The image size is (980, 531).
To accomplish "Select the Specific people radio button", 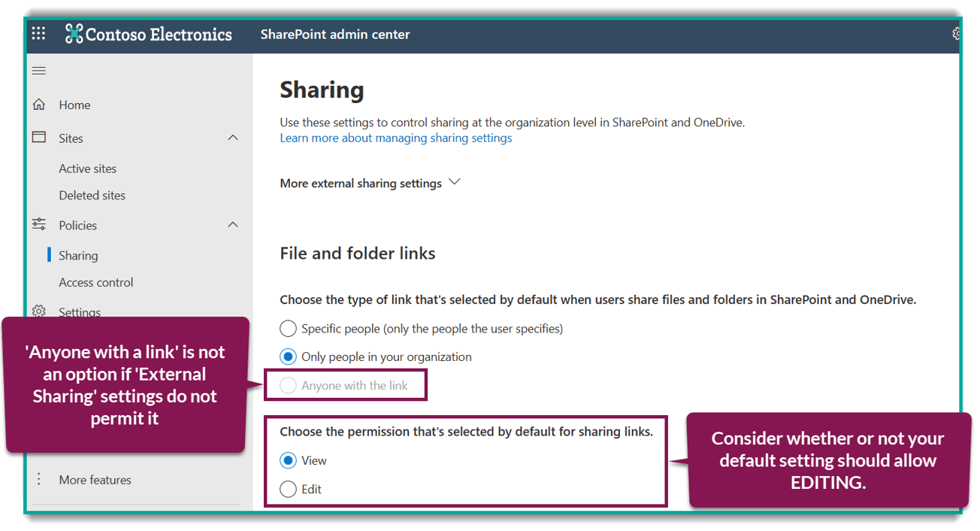I will pyautogui.click(x=288, y=328).
